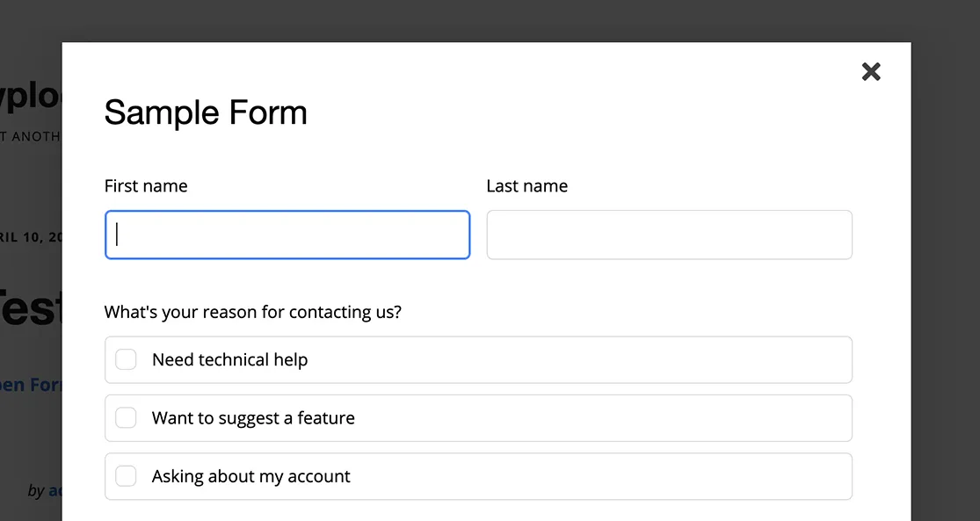Screen dimensions: 980x521
Task: Click inside the Last name input field
Action: [669, 235]
